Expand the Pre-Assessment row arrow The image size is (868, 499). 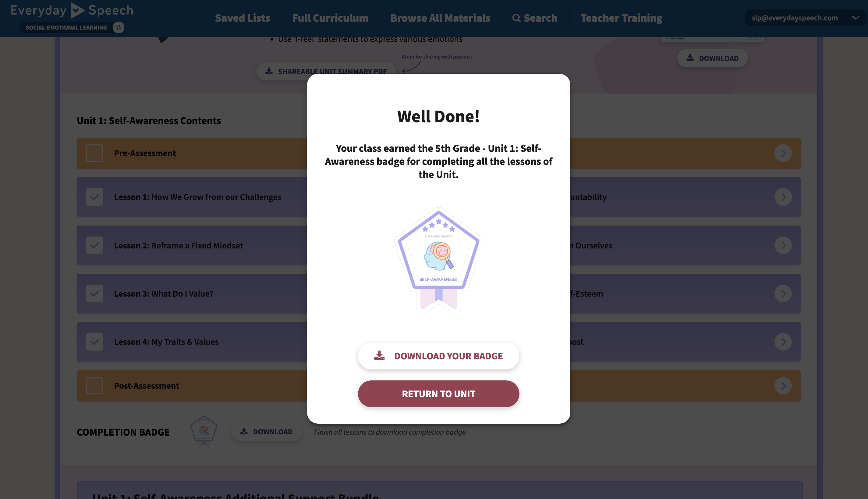point(783,153)
